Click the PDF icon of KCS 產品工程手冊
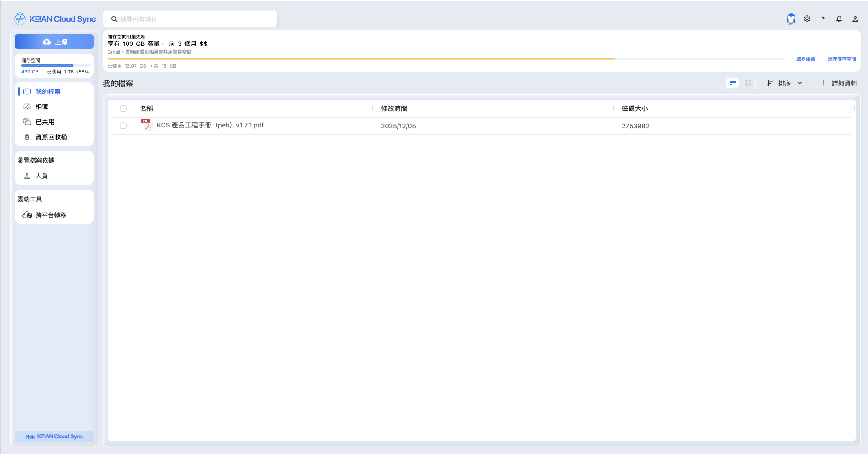868x454 pixels. 146,125
